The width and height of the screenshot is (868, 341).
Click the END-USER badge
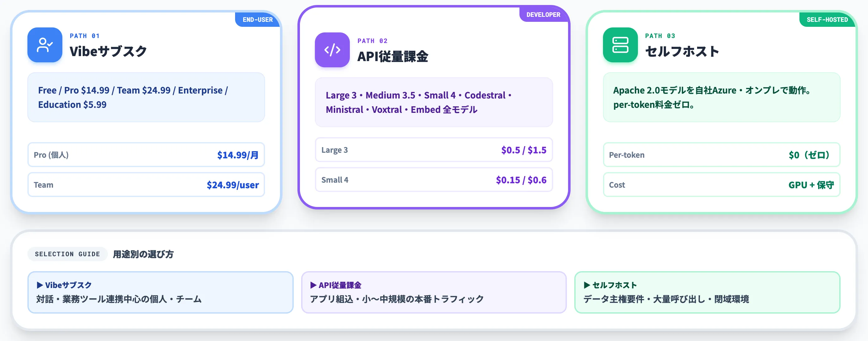click(258, 20)
